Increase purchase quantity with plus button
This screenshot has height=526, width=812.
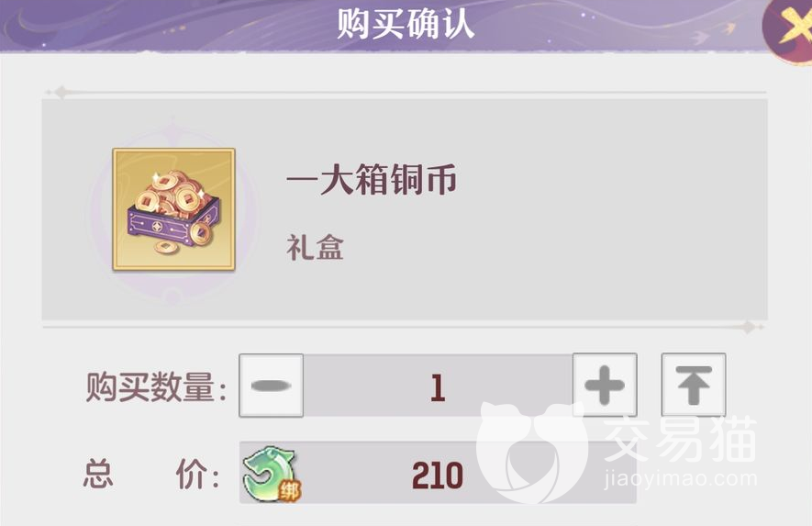tap(605, 385)
